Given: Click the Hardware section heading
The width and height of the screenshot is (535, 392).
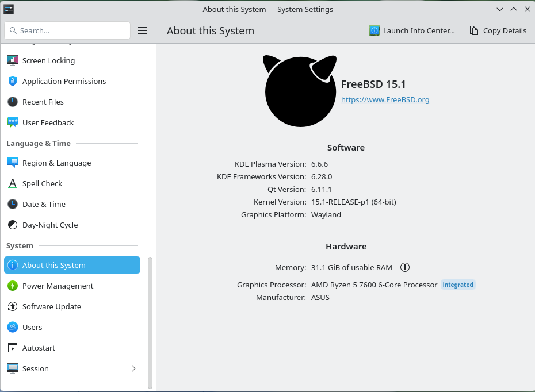Looking at the screenshot, I should pos(346,247).
